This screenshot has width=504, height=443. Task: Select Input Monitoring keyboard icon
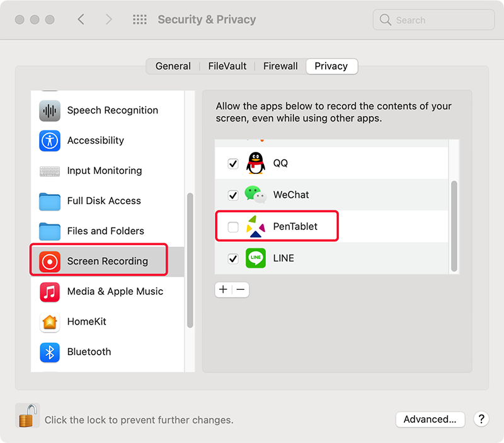click(x=50, y=171)
